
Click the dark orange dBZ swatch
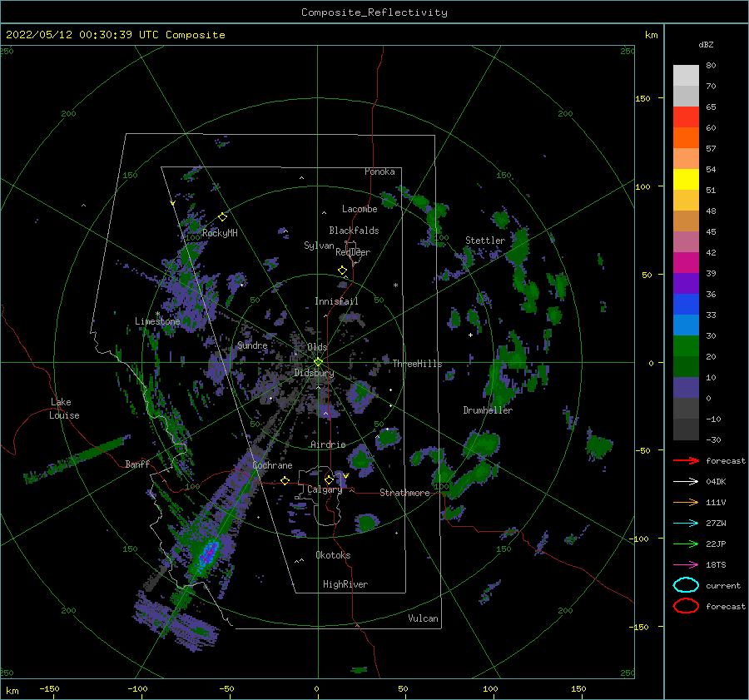[686, 137]
